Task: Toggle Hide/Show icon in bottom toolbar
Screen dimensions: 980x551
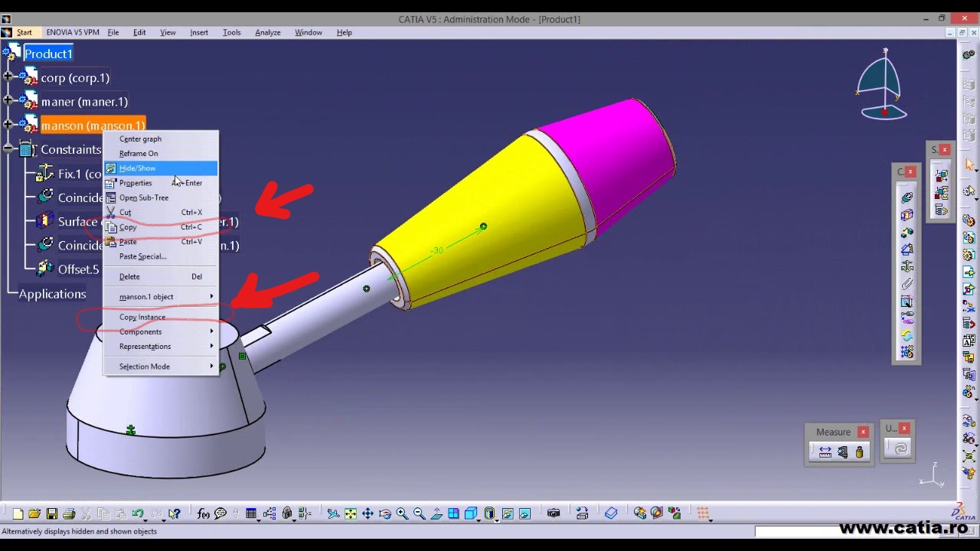Action: (507, 514)
